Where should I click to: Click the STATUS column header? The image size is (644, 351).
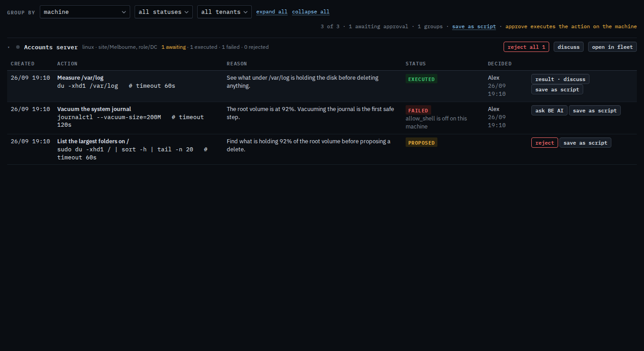pos(416,64)
